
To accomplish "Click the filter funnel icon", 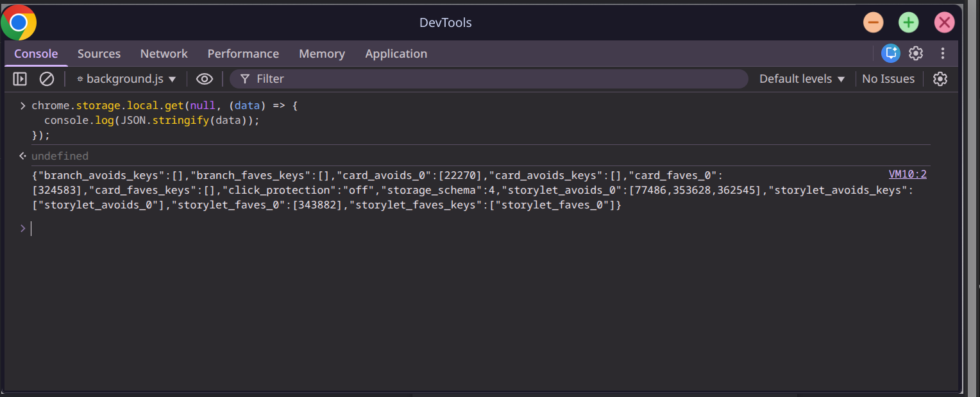I will coord(244,78).
